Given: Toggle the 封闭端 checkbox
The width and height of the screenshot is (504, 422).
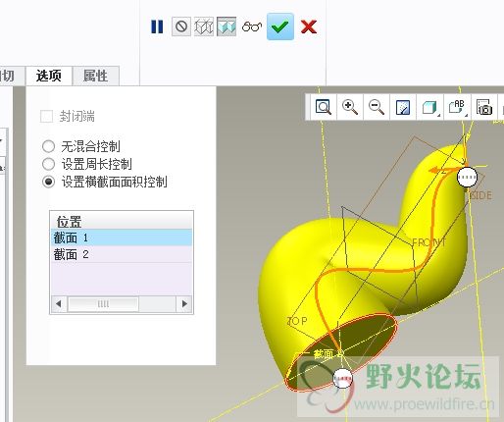Looking at the screenshot, I should click(x=46, y=117).
